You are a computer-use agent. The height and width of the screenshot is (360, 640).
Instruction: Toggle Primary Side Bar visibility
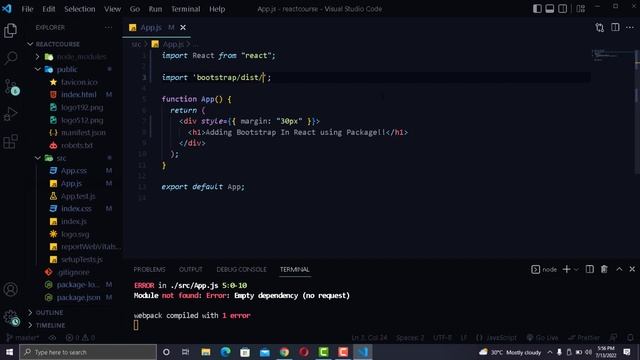coord(537,9)
